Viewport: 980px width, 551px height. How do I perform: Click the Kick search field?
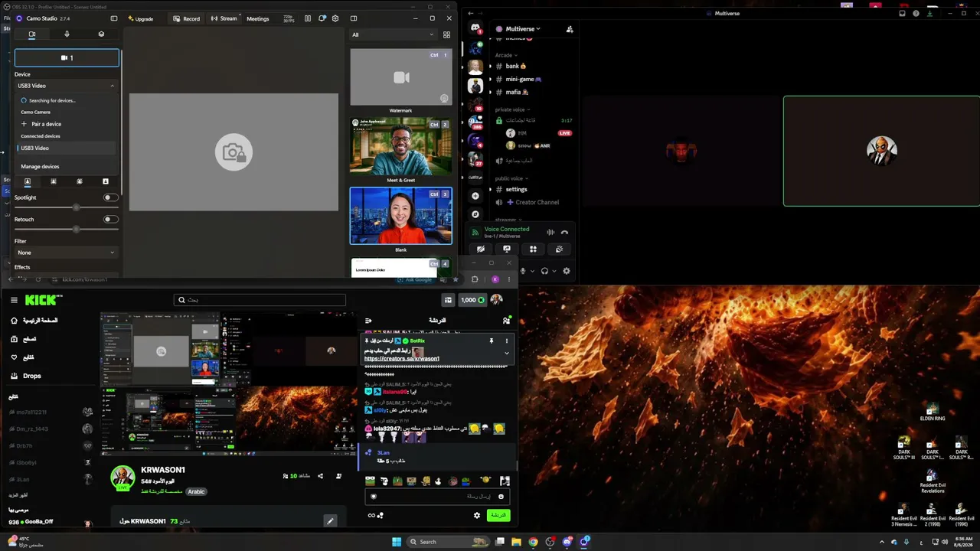point(260,300)
